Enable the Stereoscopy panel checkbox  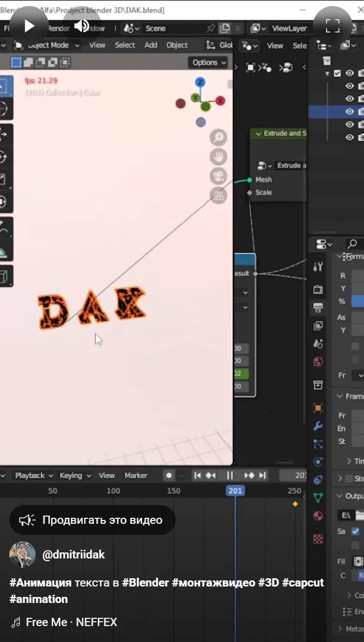point(349,479)
